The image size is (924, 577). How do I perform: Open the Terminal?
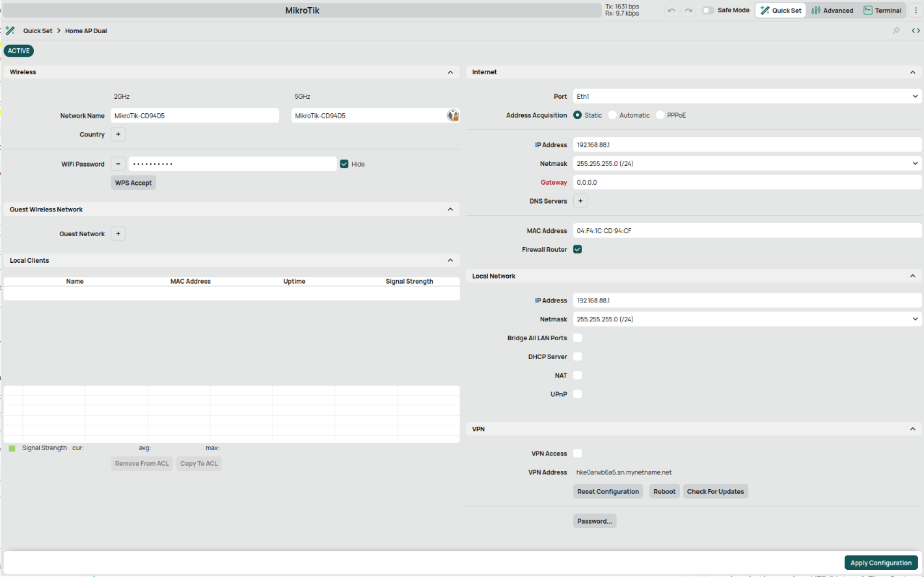click(882, 10)
